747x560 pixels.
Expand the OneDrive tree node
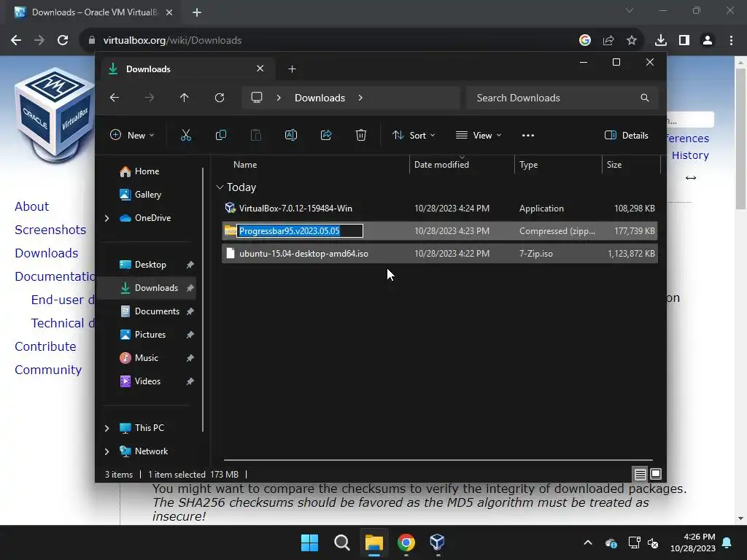tap(107, 218)
